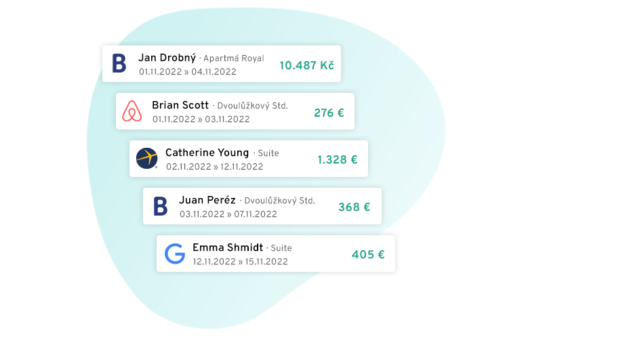
Task: Click the 368 € price amount
Action: pos(355,207)
